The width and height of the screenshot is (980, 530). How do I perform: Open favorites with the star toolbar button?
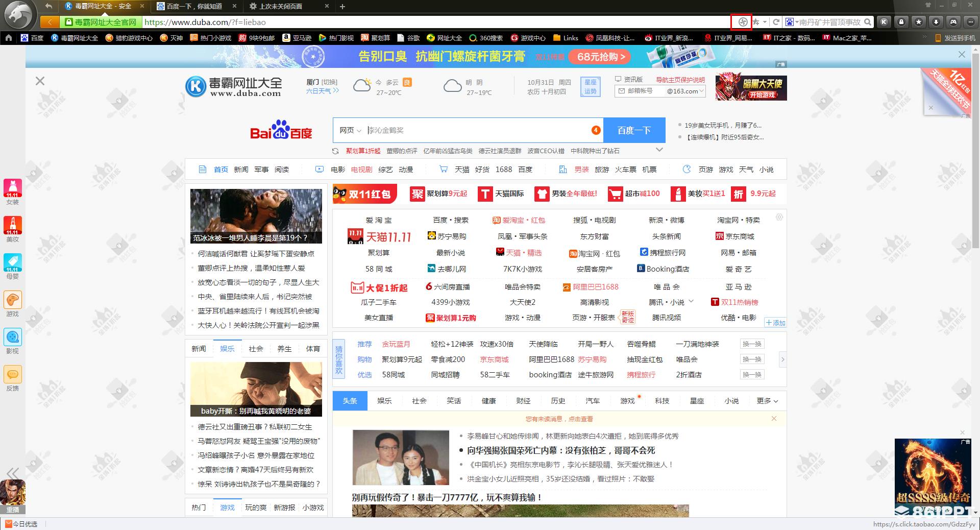click(919, 22)
